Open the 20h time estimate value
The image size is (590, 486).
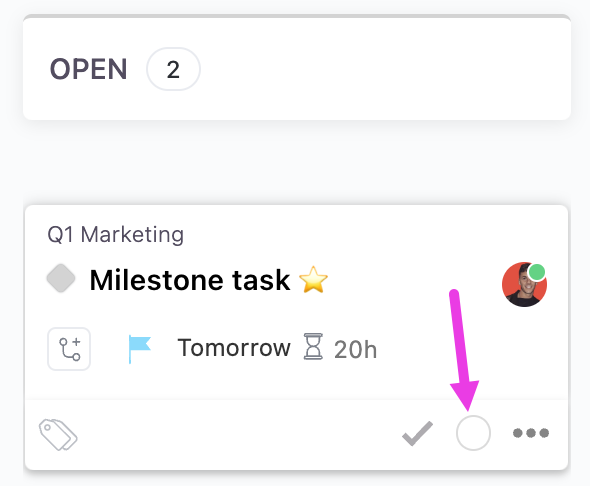pyautogui.click(x=355, y=349)
